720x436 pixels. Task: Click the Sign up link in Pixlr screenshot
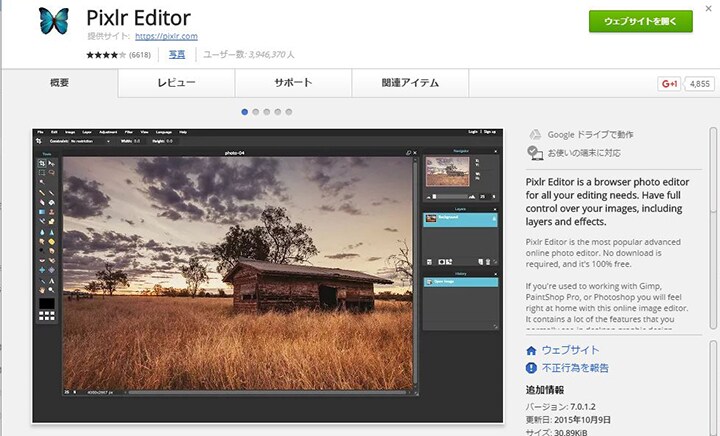tap(490, 132)
